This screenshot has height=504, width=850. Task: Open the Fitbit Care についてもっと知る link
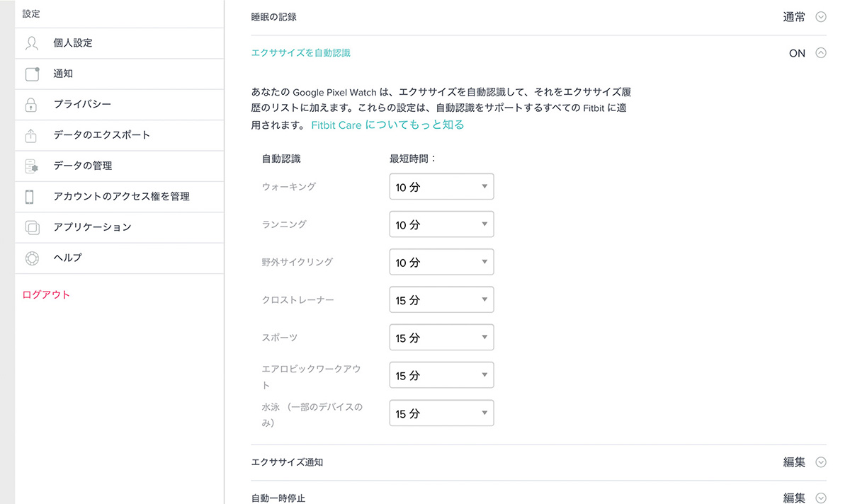coord(387,125)
